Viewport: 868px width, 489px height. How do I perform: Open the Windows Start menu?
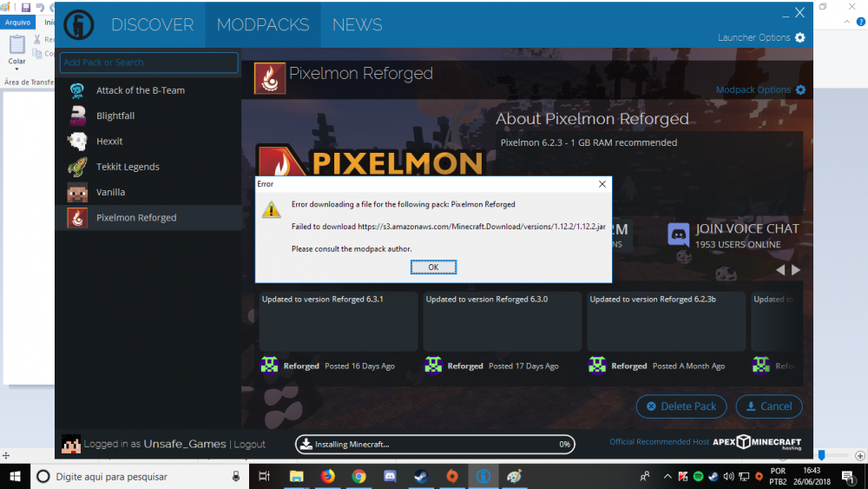15,476
